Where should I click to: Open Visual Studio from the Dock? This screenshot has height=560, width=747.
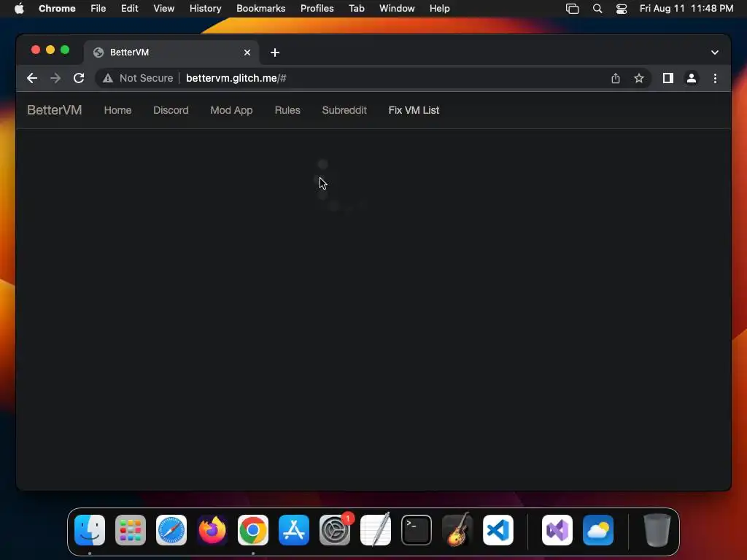tap(557, 530)
